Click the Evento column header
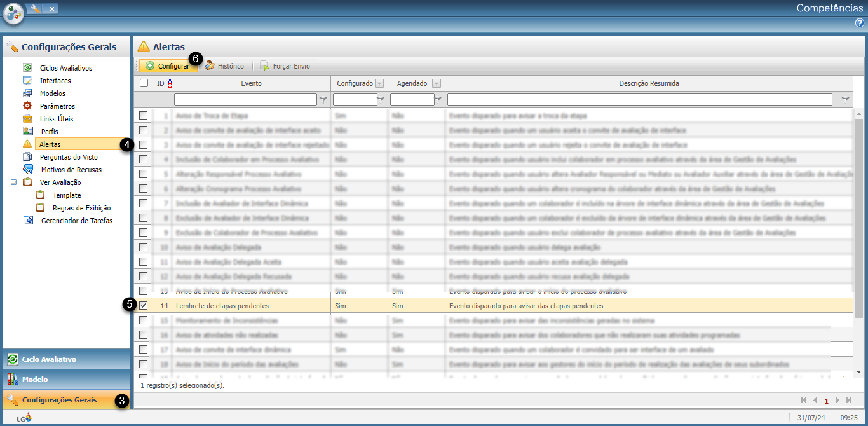 coord(251,83)
